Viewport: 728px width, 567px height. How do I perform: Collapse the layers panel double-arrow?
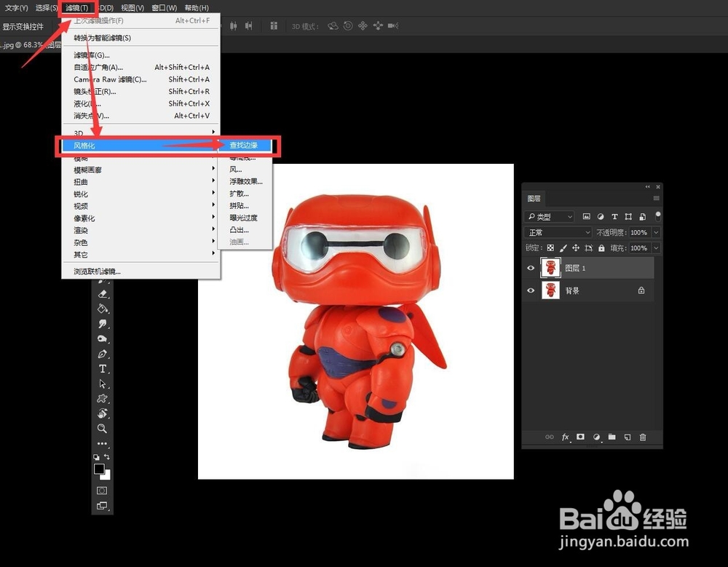point(648,186)
